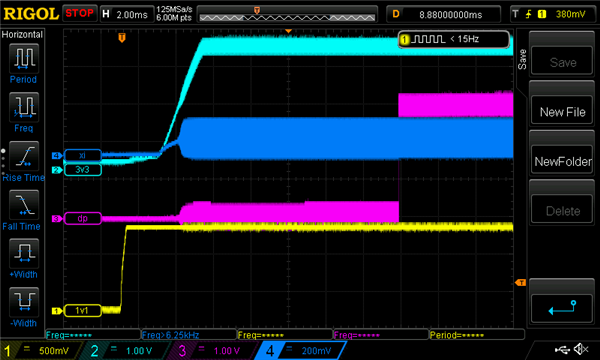Screen dimensions: 600x360
Task: Toggle channel 2 at 1.00 V
Action: pyautogui.click(x=127, y=350)
